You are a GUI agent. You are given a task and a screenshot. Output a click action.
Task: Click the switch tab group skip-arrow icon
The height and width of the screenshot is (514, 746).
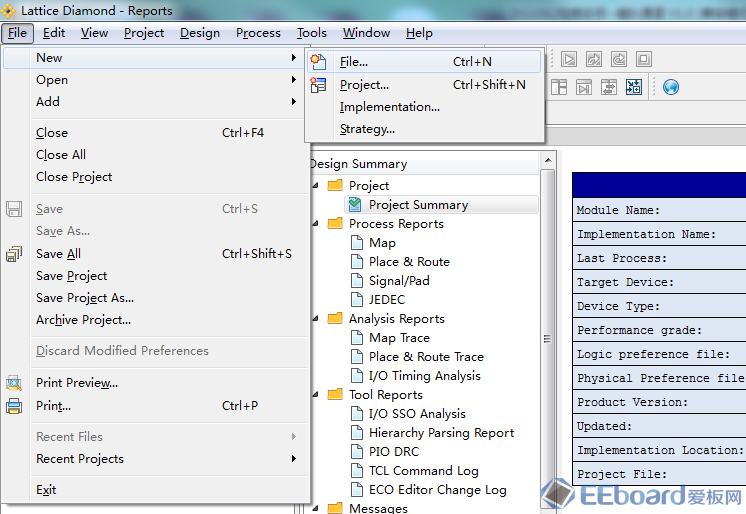tap(584, 87)
